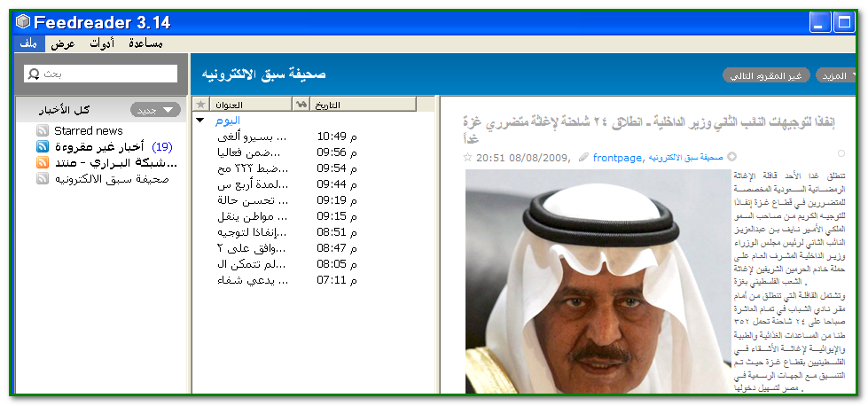The width and height of the screenshot is (868, 406).
Task: Select the شبكة البراري feed
Action: [x=115, y=163]
